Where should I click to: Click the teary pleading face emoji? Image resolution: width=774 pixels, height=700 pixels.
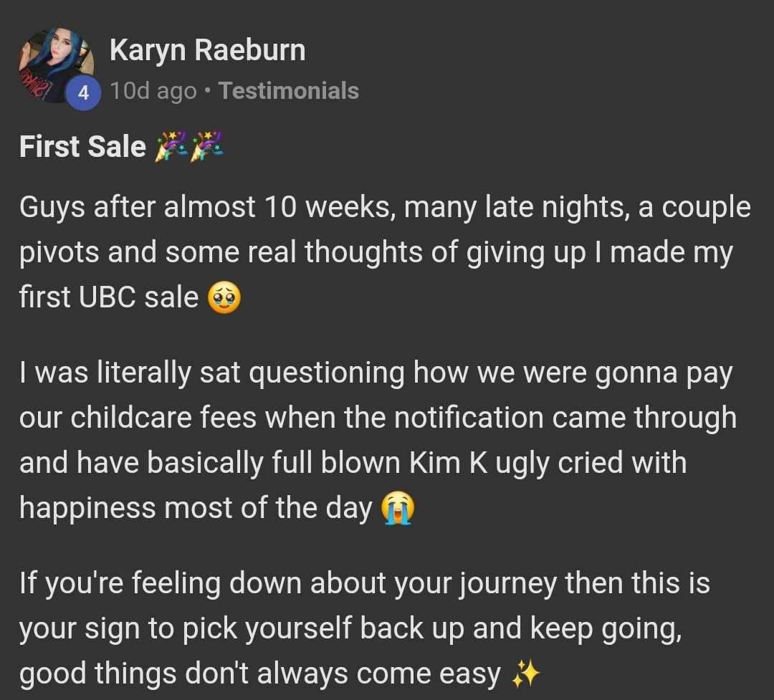[224, 298]
